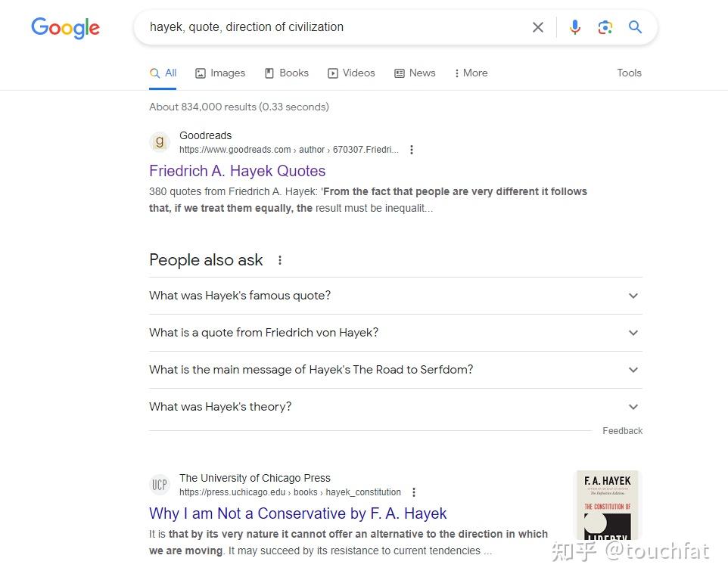Open the "Friedrich A. Hayek Quotes" result
This screenshot has width=728, height=580.
237,171
